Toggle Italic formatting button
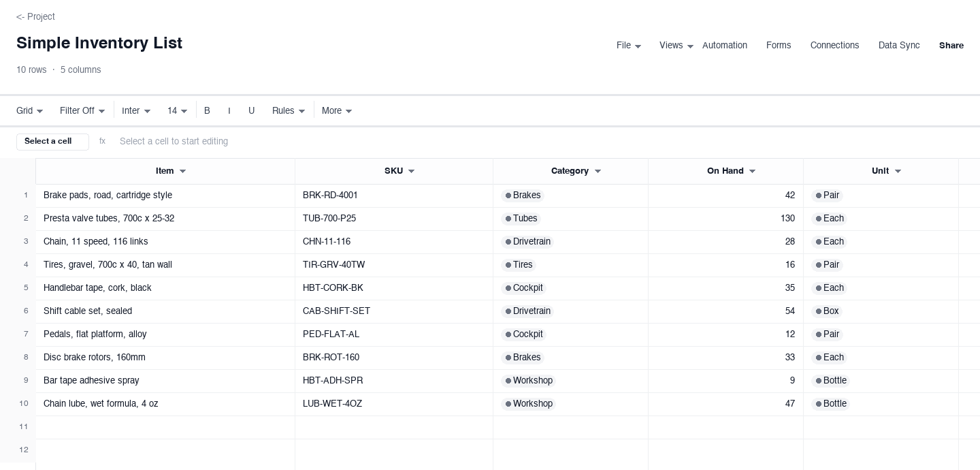 229,110
